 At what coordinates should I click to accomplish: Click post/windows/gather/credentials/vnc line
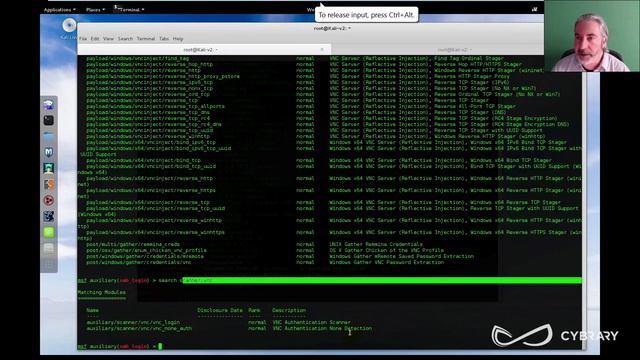265,262
